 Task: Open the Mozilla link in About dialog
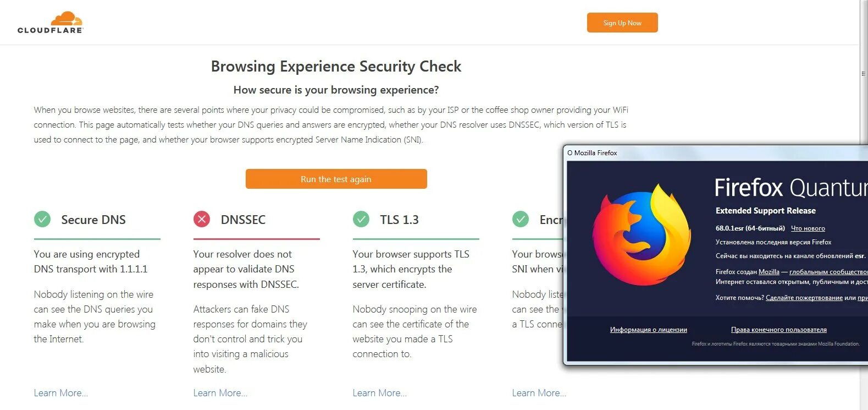(x=769, y=272)
